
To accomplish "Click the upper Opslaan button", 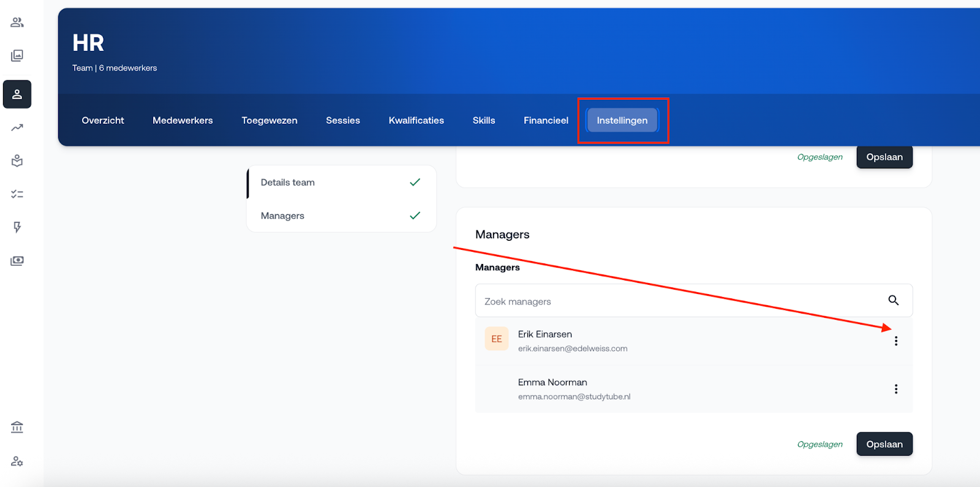I will coord(884,157).
